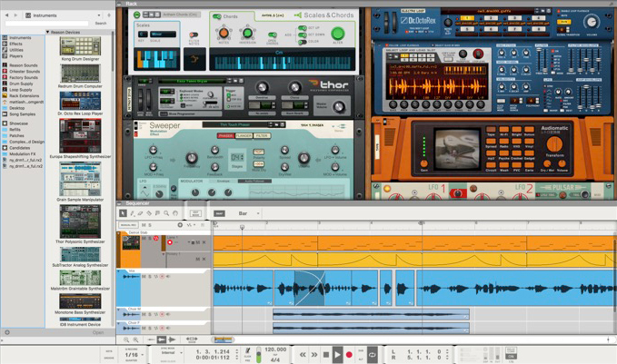
Task: Toggle the Chords section switch on Scales & Chords
Action: tap(217, 16)
